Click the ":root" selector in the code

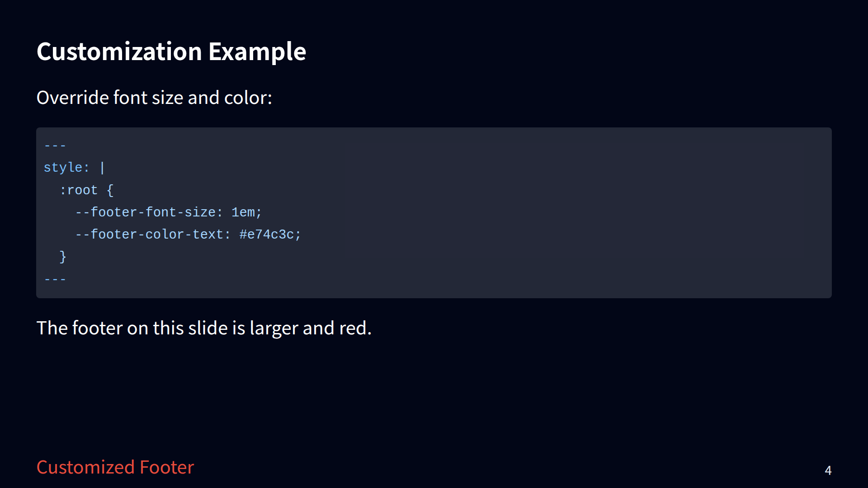pyautogui.click(x=79, y=190)
